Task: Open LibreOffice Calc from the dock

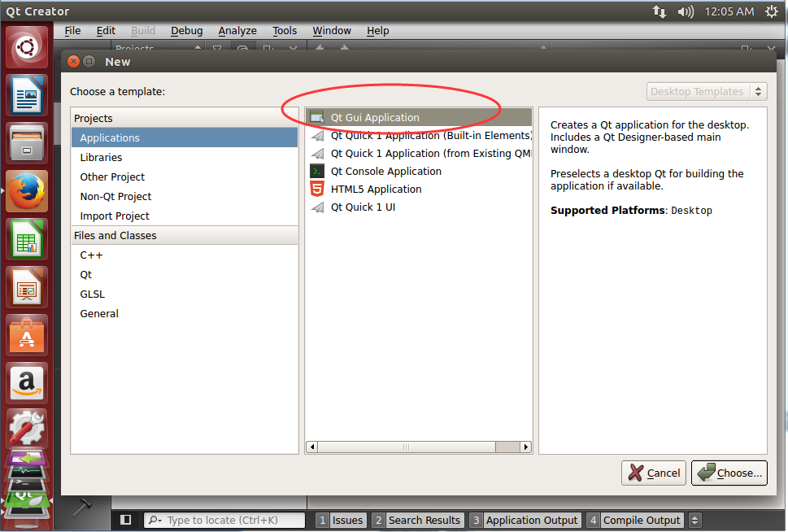Action: pos(27,239)
